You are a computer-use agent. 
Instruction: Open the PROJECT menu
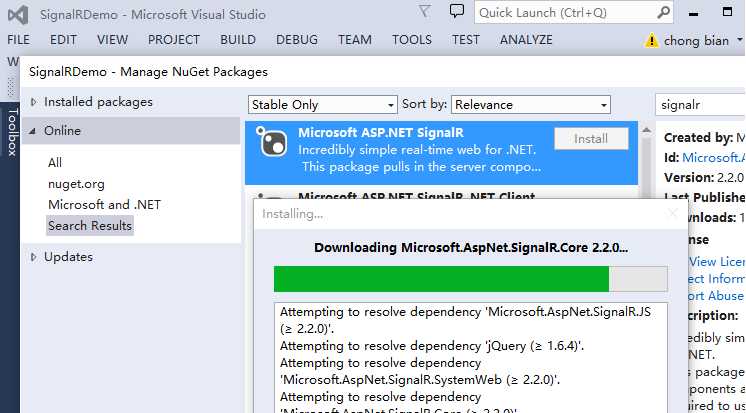coord(174,40)
